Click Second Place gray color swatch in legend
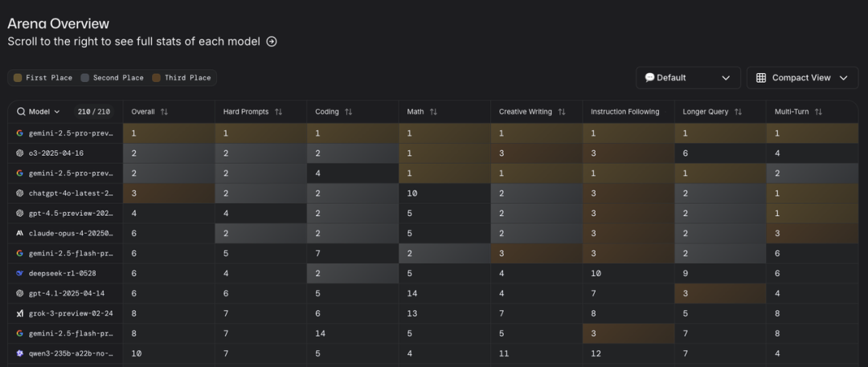The width and height of the screenshot is (868, 367). coord(84,78)
